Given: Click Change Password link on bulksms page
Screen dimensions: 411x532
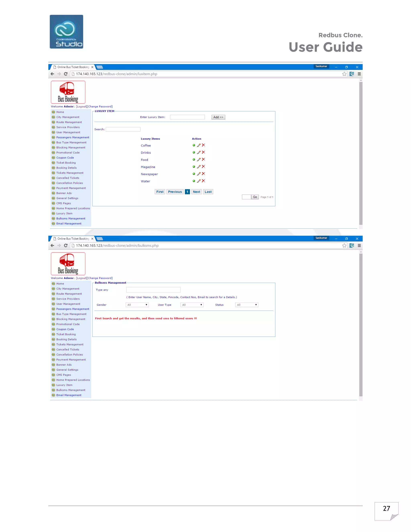Looking at the screenshot, I should (100, 278).
